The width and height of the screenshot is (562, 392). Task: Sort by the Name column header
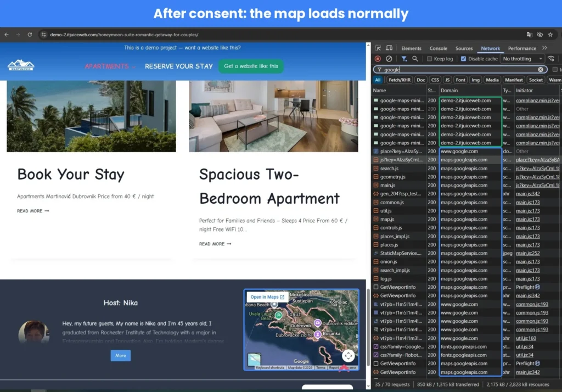point(399,91)
